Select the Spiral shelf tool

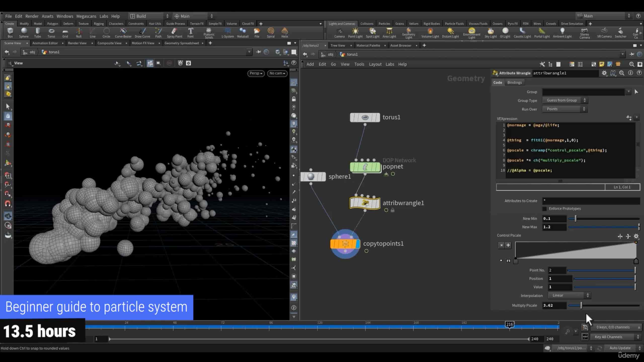(x=271, y=33)
